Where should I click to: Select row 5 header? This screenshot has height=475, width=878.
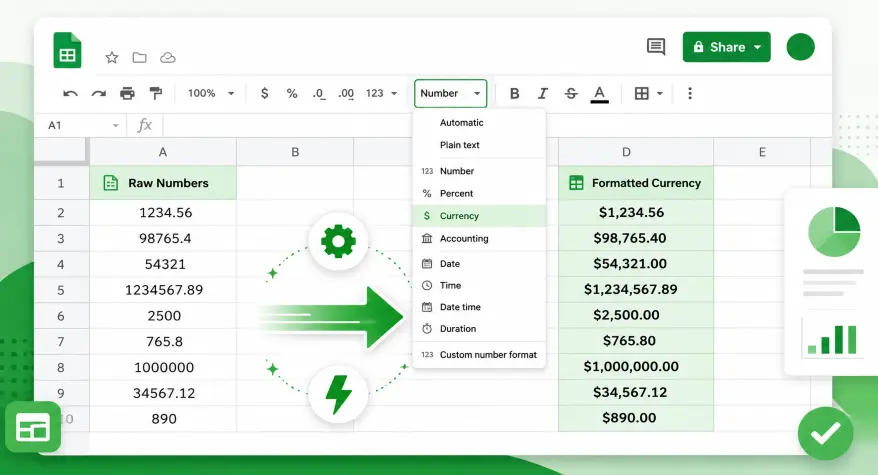[61, 290]
